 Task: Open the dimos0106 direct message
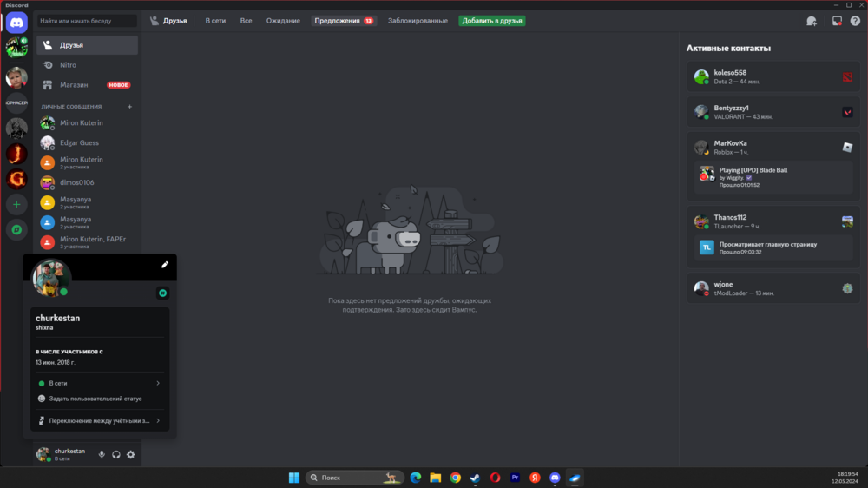pyautogui.click(x=88, y=183)
